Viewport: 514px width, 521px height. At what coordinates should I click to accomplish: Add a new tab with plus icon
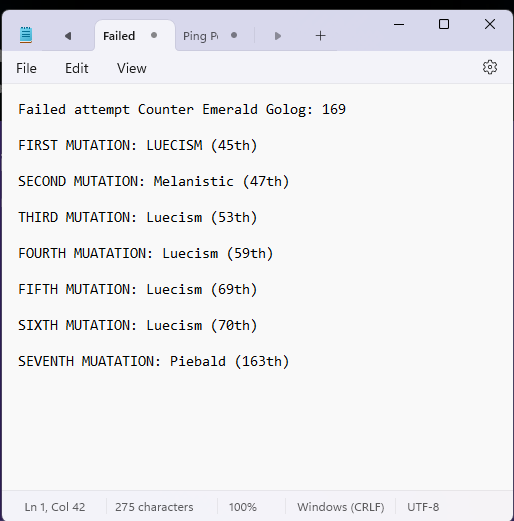[x=320, y=36]
